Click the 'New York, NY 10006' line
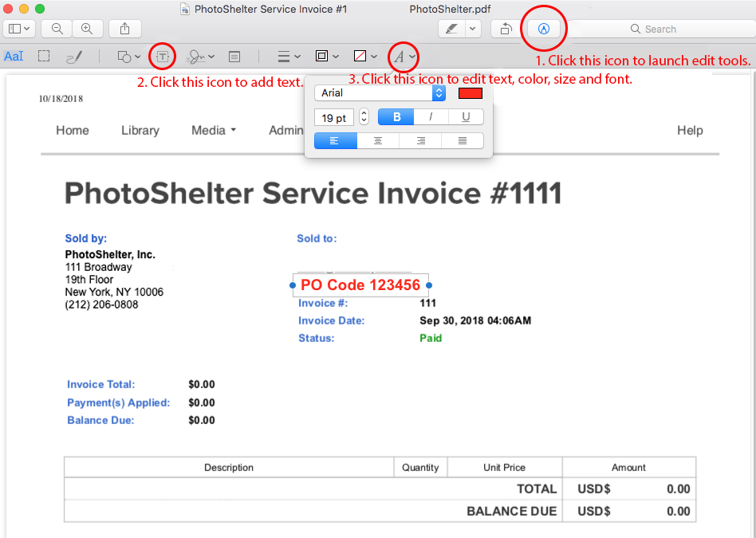756x538 pixels. 114,293
